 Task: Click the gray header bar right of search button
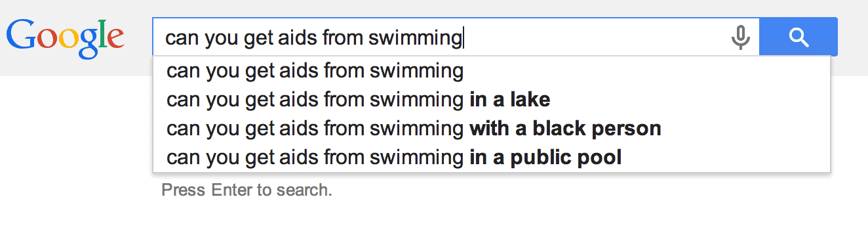[852, 37]
